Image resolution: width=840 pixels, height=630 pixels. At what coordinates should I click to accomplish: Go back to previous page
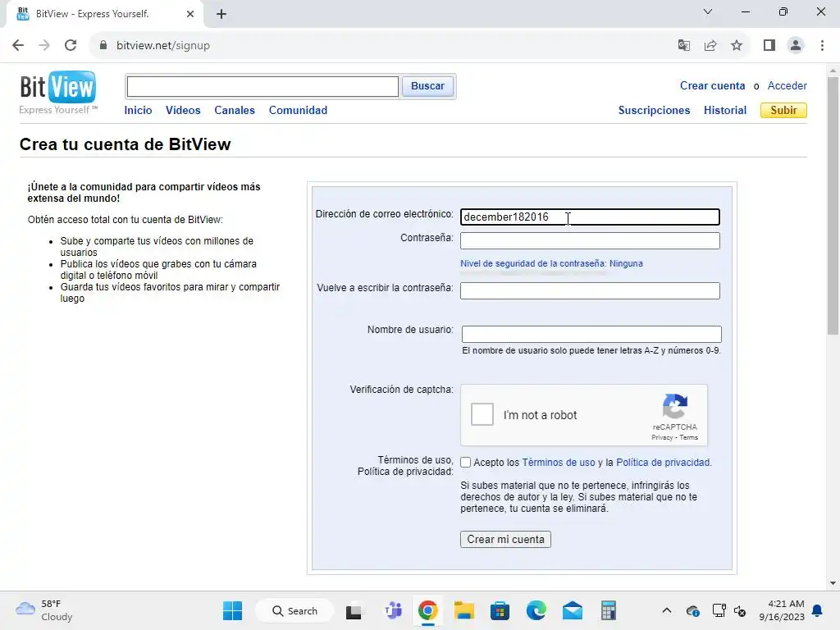point(18,46)
